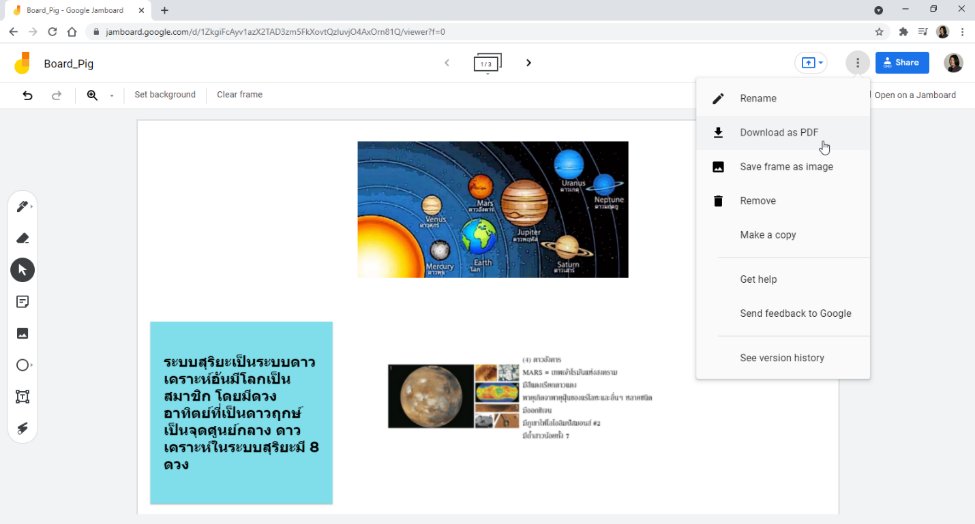
Task: Open the present screen dropdown
Action: [811, 63]
